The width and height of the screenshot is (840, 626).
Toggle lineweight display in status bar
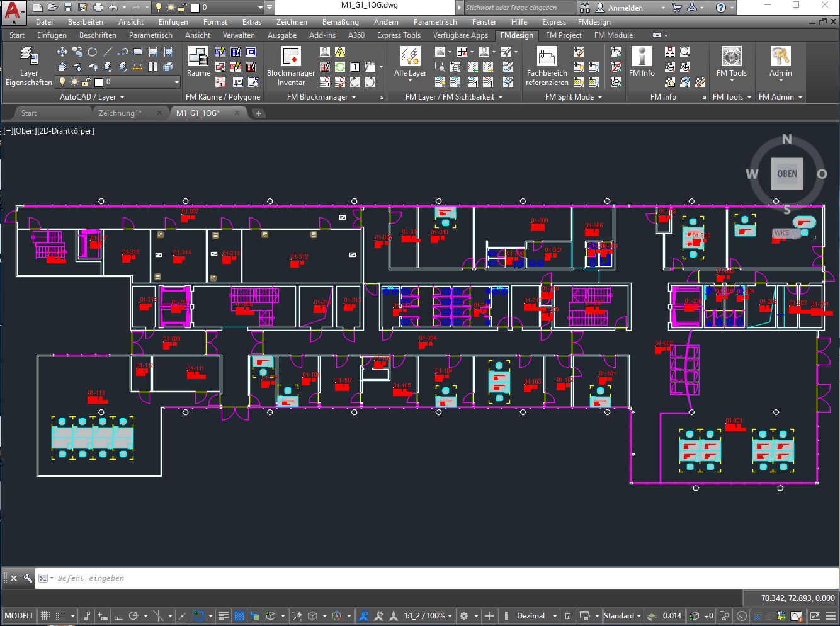[224, 615]
